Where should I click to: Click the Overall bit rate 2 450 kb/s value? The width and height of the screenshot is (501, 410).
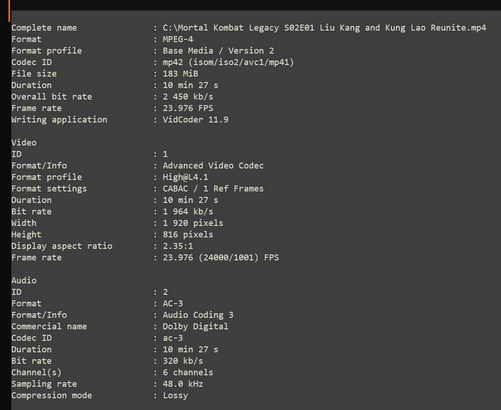coord(188,97)
